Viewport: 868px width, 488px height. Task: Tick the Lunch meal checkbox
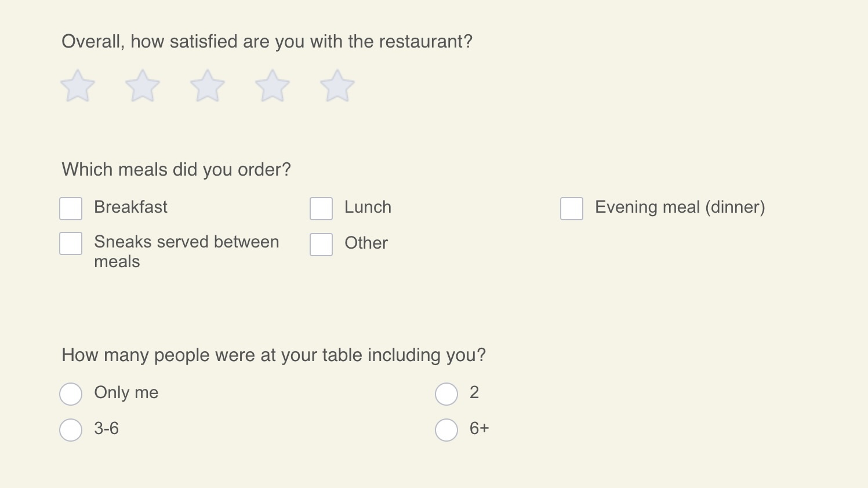[321, 209]
